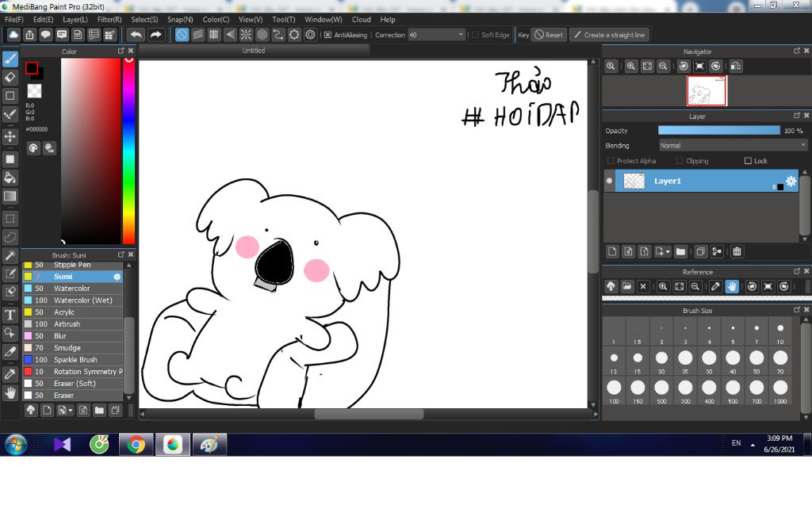
Task: Open the Windows Start menu
Action: pos(16,445)
